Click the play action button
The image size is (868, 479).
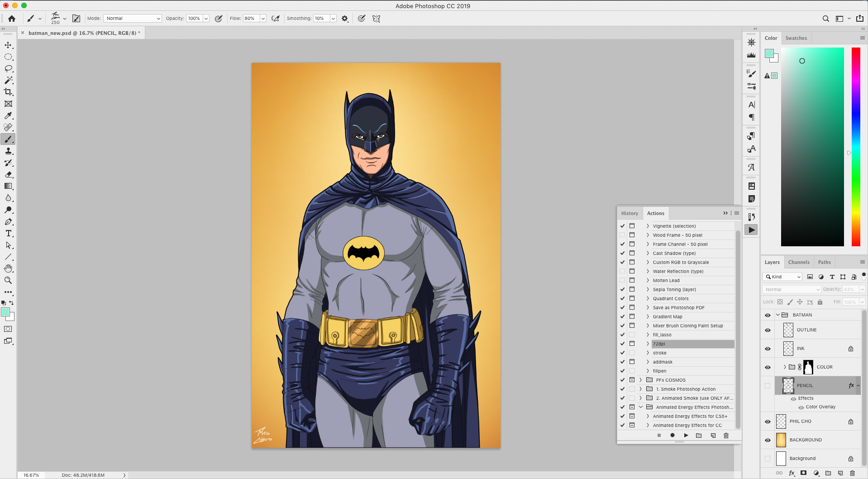point(686,435)
